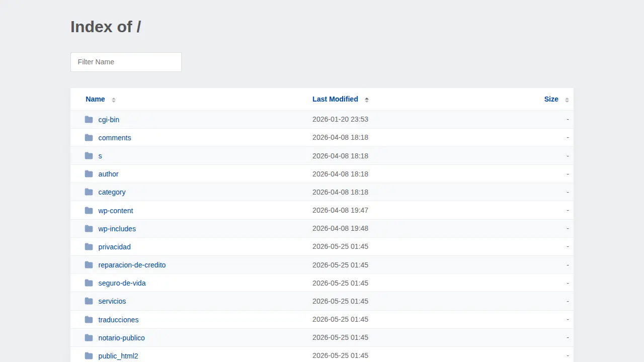Open the directory named s

(100, 156)
